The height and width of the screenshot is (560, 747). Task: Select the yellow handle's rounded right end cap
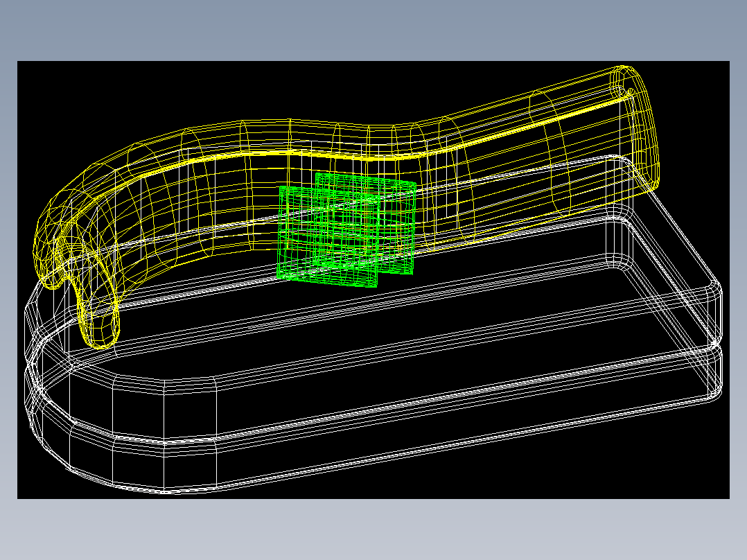tap(636, 125)
